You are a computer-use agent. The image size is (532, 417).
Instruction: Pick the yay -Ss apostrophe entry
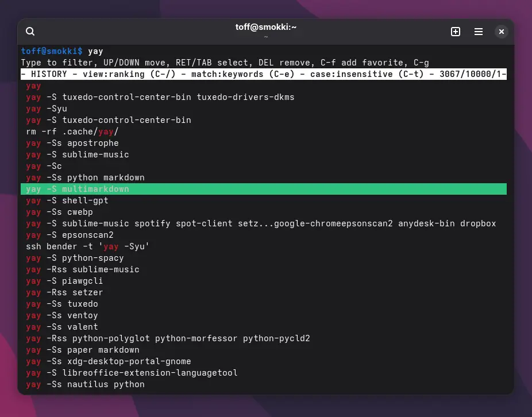(72, 143)
